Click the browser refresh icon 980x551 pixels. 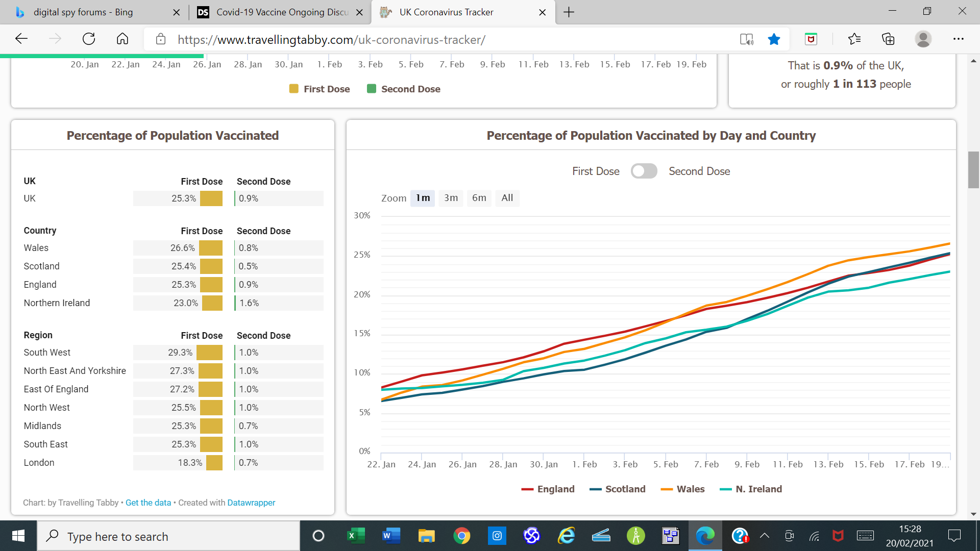point(89,39)
